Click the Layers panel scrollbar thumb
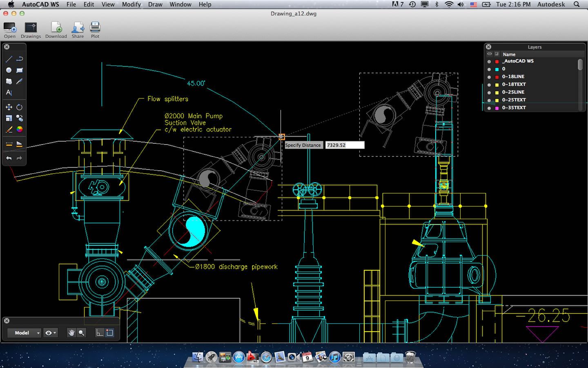Image resolution: width=588 pixels, height=368 pixels. [x=580, y=65]
